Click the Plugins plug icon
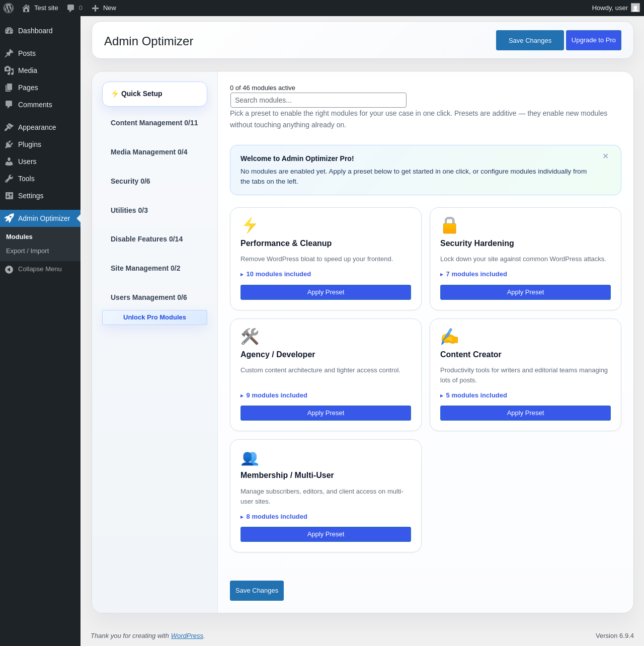Viewport: 644px width, 646px height. [9, 144]
